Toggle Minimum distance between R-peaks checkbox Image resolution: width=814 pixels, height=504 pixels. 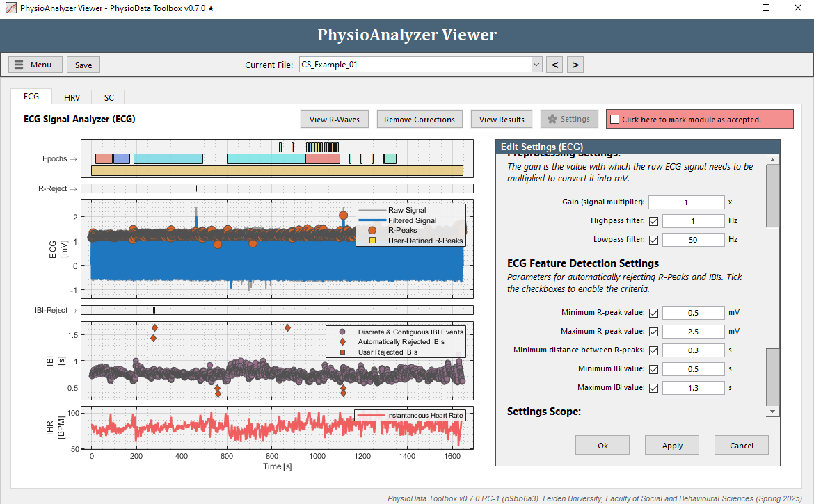pos(653,350)
